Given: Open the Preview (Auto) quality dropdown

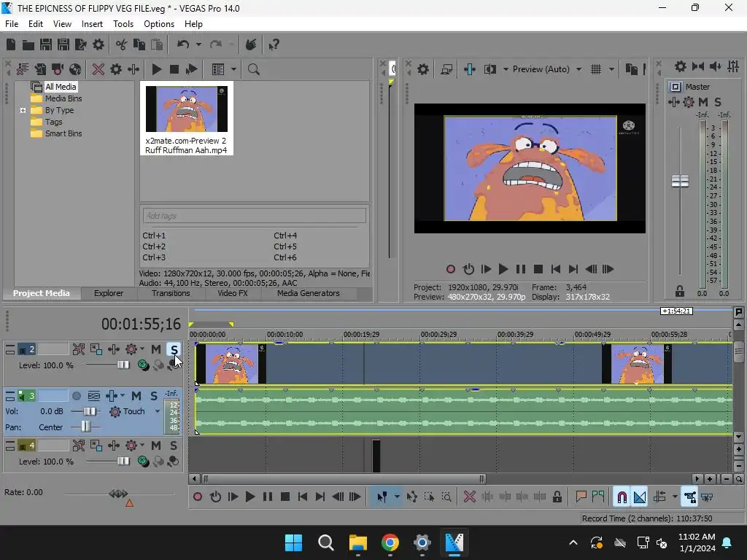Looking at the screenshot, I should 578,69.
